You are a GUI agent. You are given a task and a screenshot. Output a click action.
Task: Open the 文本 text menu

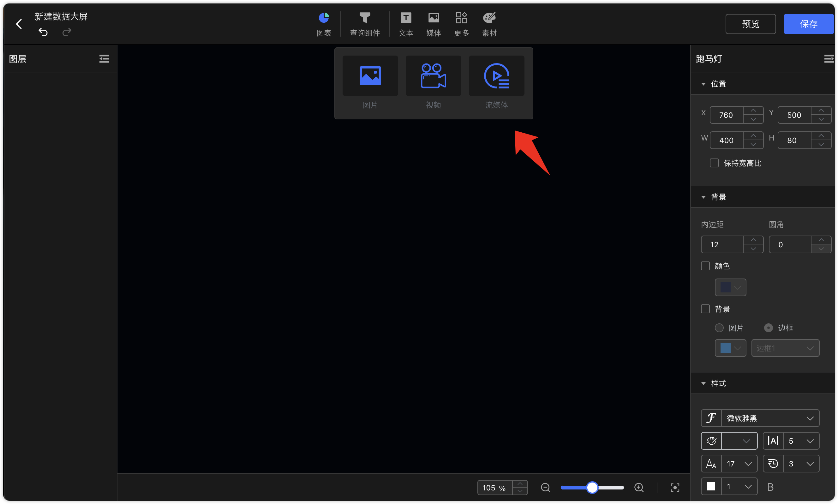(406, 24)
